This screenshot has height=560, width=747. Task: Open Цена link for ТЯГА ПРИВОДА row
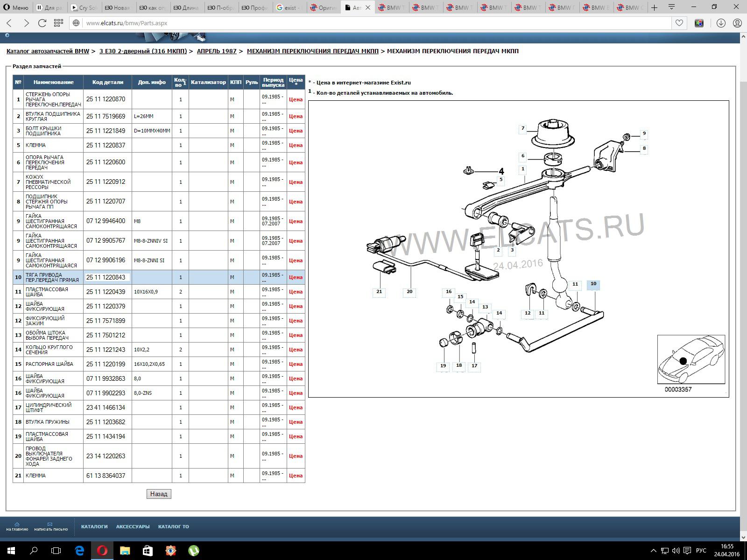[x=296, y=277]
